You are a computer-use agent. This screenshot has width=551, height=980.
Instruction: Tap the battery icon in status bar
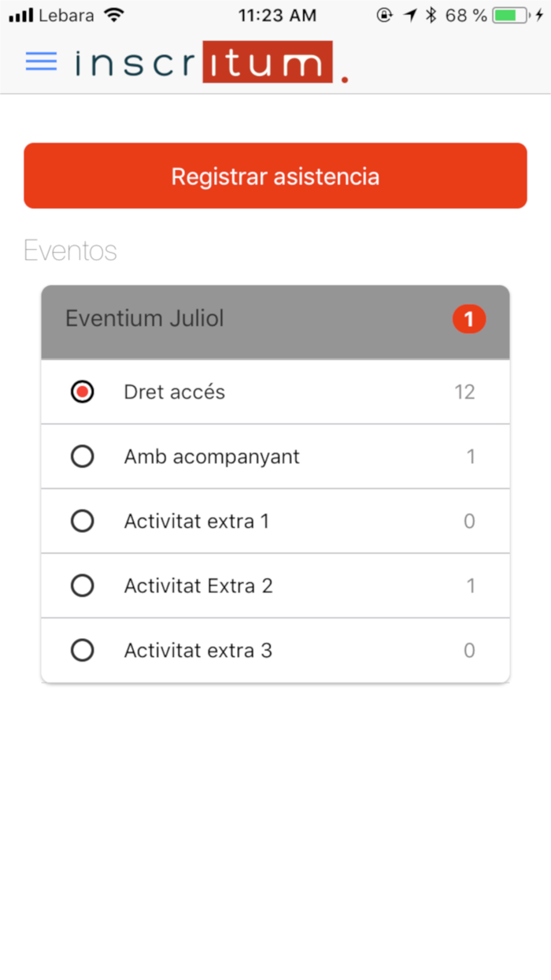[x=511, y=16]
